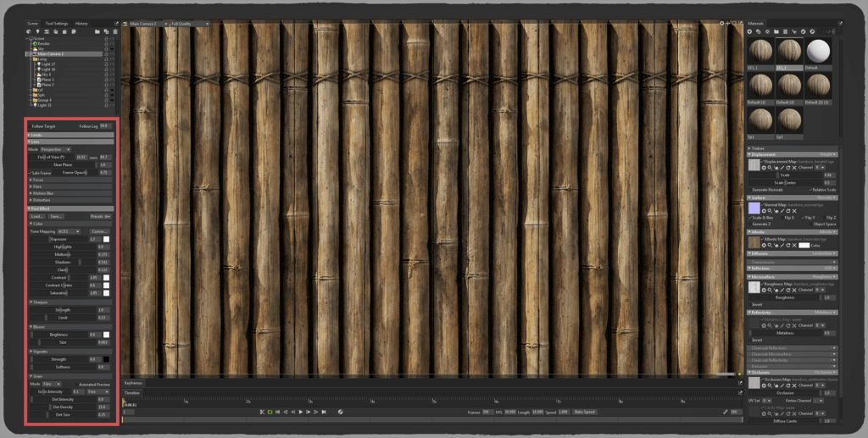
Task: Toggle the Flip X checkbox
Action: [782, 218]
